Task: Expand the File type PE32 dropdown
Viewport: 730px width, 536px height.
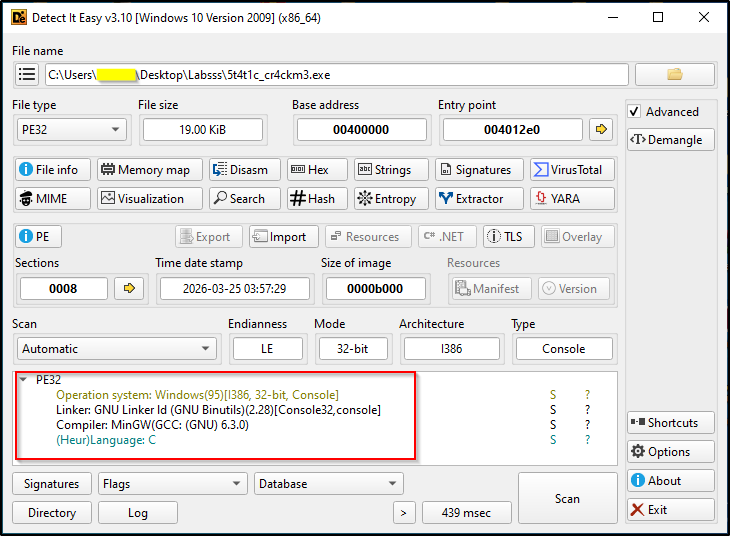Action: click(x=72, y=129)
